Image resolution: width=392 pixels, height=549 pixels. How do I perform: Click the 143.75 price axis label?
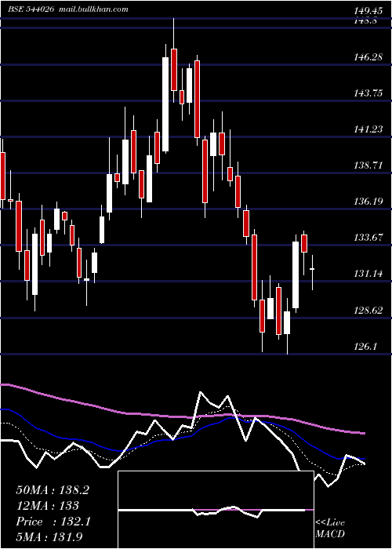(x=368, y=93)
